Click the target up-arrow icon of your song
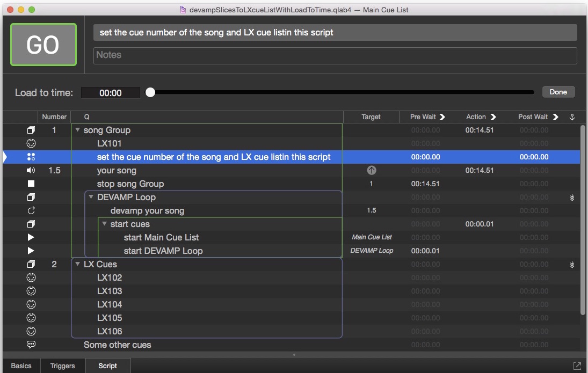Image resolution: width=588 pixels, height=373 pixels. (x=371, y=170)
